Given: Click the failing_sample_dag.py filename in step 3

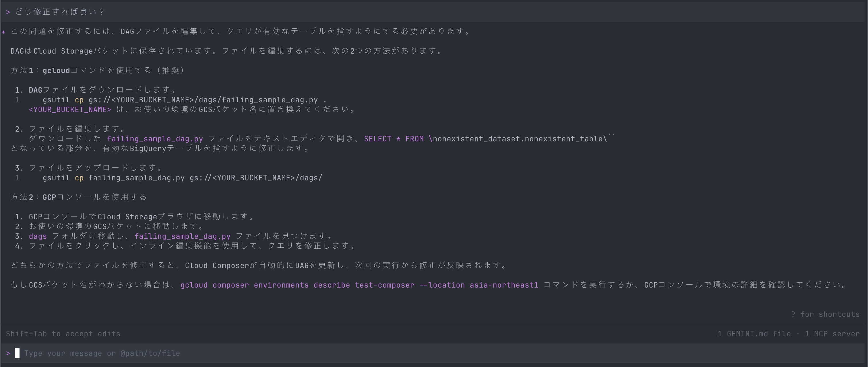Looking at the screenshot, I should point(182,236).
